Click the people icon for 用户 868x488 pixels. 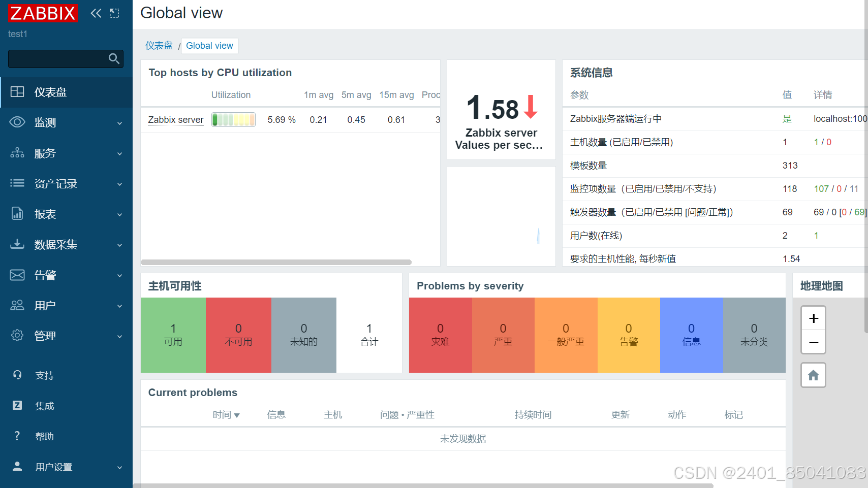[17, 305]
